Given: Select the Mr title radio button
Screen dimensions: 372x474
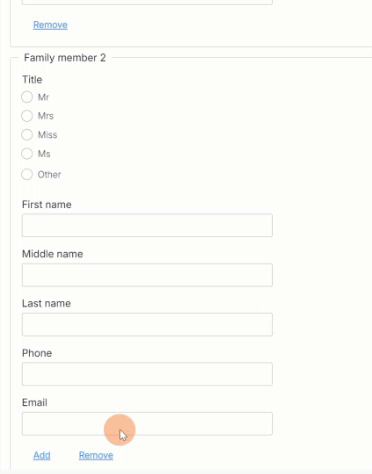Looking at the screenshot, I should point(27,97).
